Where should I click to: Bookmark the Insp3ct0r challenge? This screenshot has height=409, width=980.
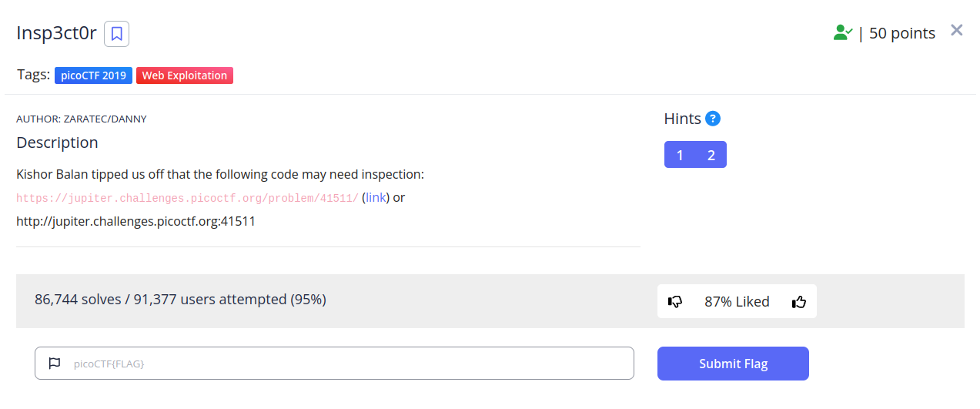(116, 34)
